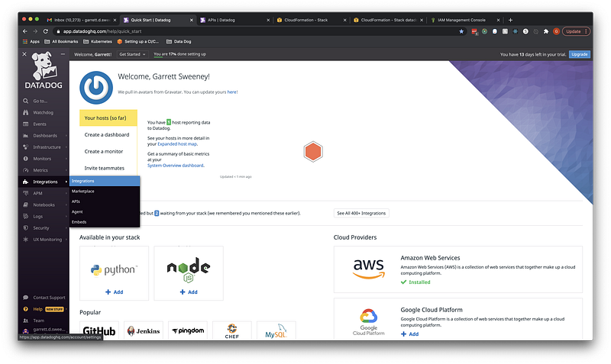
Task: Open the Dashboards chart icon
Action: (25, 136)
